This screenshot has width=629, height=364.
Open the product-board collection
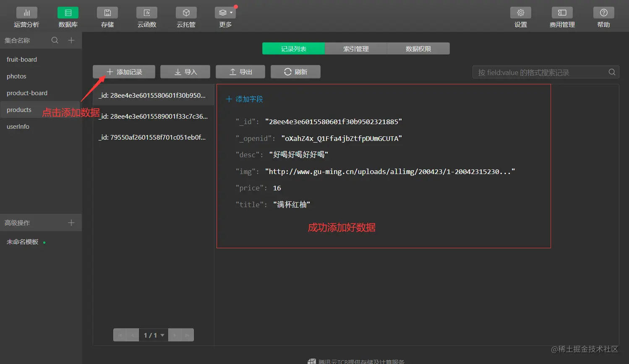point(41,93)
